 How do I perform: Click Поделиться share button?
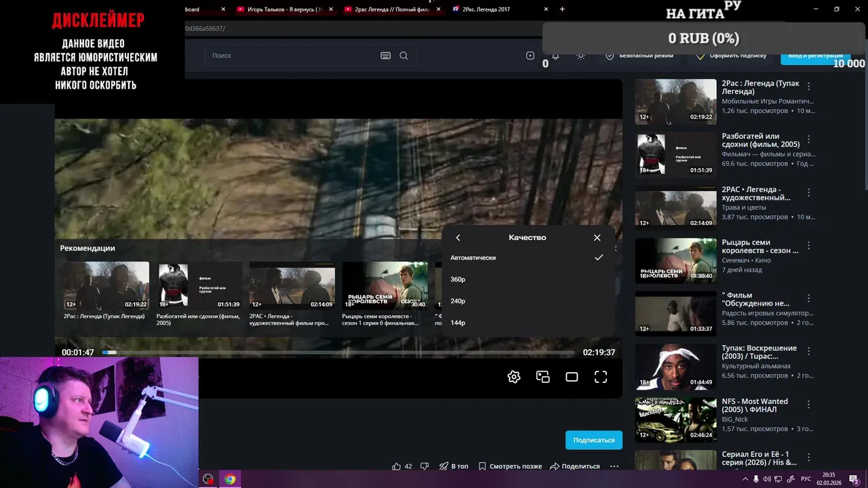[x=575, y=466]
